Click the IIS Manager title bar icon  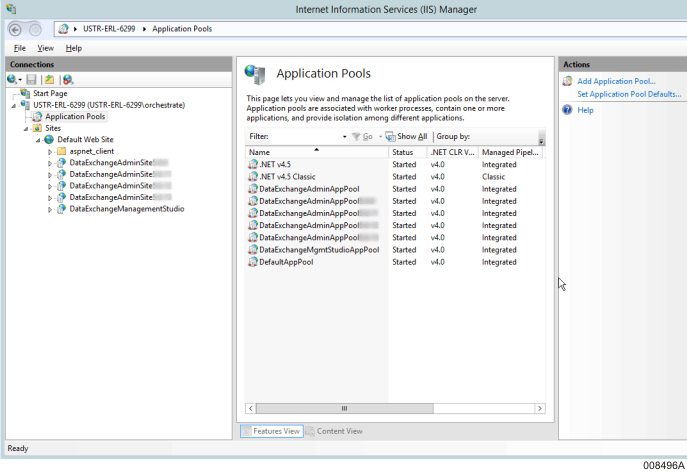click(x=11, y=9)
